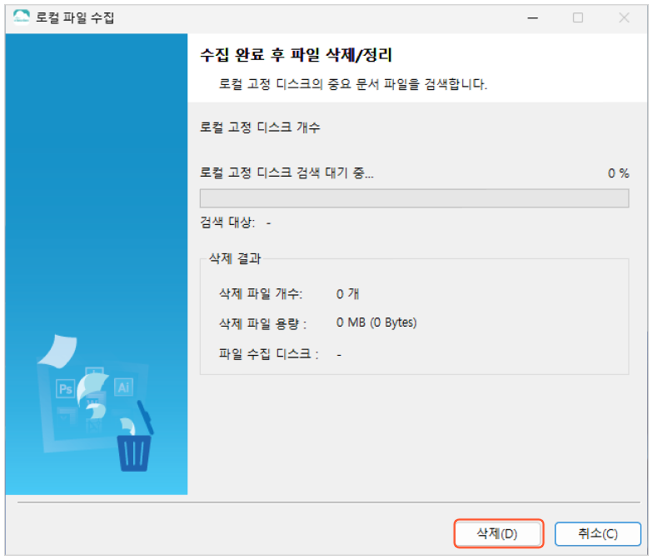Click the disk search progress bar
651x560 pixels.
[x=414, y=198]
